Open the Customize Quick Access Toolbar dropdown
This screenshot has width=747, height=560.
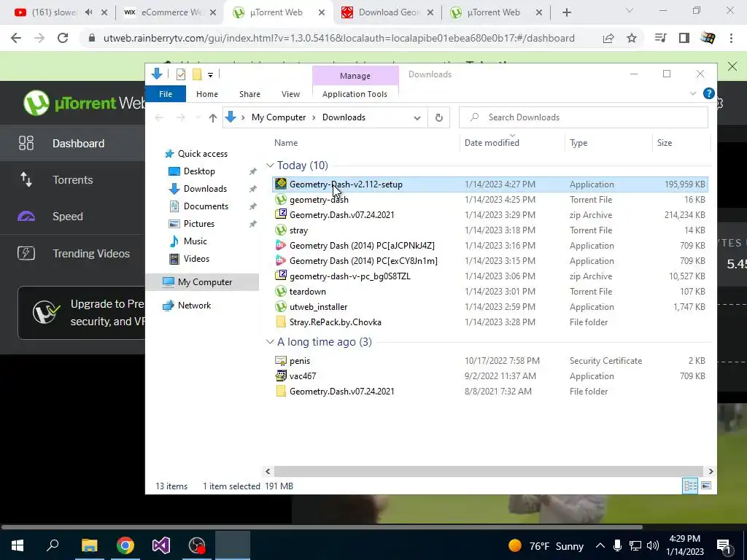tap(210, 75)
